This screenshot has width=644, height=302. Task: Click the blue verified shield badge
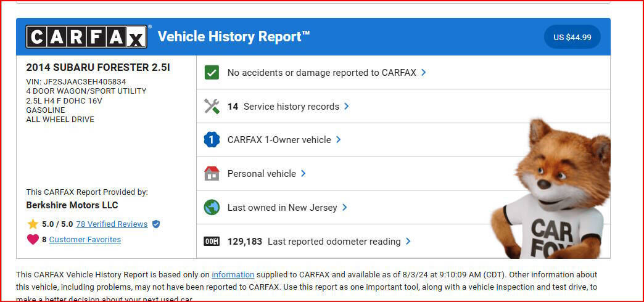(x=156, y=224)
